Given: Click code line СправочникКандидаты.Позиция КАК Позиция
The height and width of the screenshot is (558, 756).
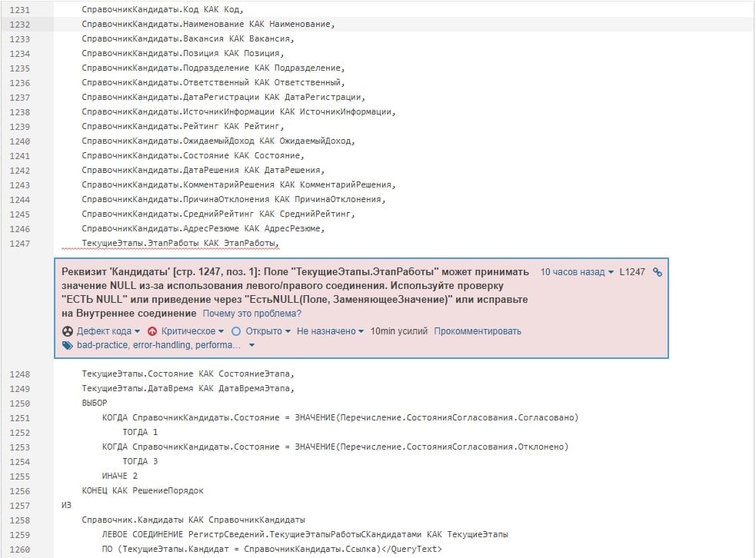Looking at the screenshot, I should (183, 53).
